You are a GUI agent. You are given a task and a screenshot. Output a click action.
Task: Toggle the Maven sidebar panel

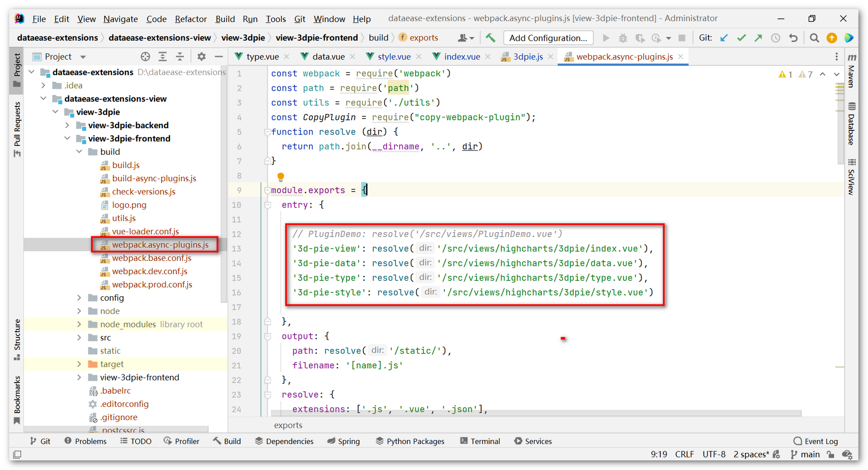point(851,71)
